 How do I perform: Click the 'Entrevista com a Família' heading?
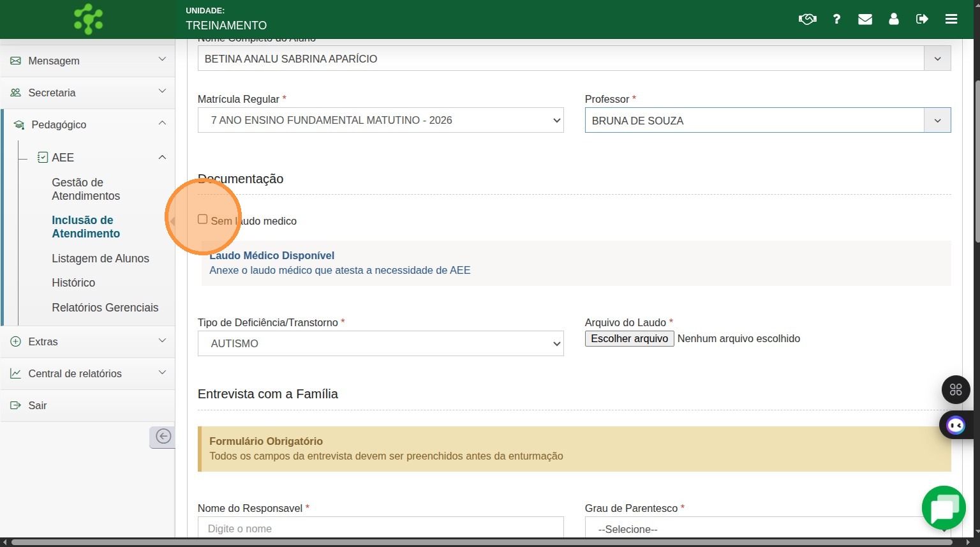(268, 394)
